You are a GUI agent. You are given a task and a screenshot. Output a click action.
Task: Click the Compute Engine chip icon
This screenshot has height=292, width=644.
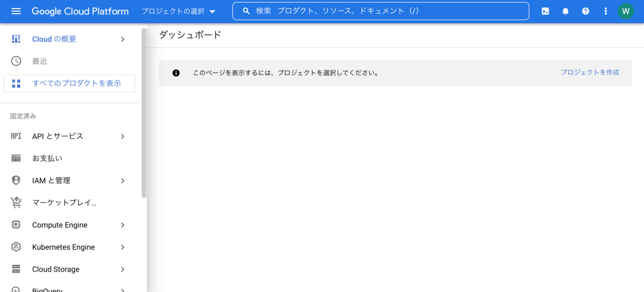click(16, 225)
